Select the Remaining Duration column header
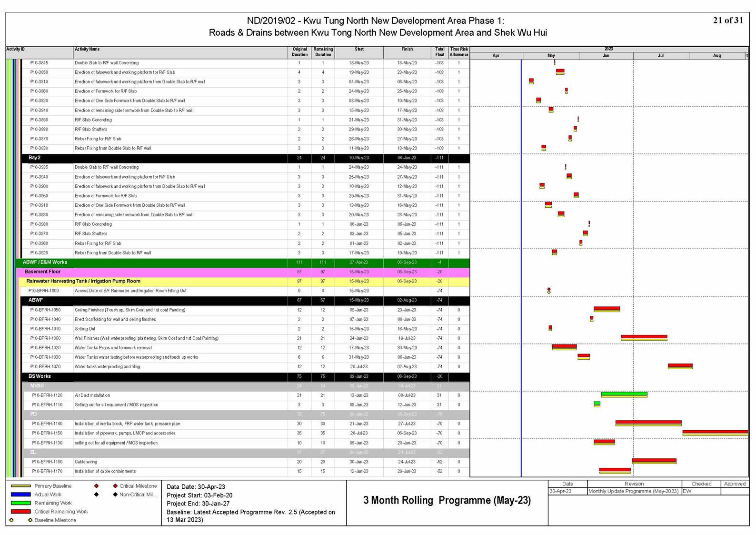756x535 pixels. [323, 52]
